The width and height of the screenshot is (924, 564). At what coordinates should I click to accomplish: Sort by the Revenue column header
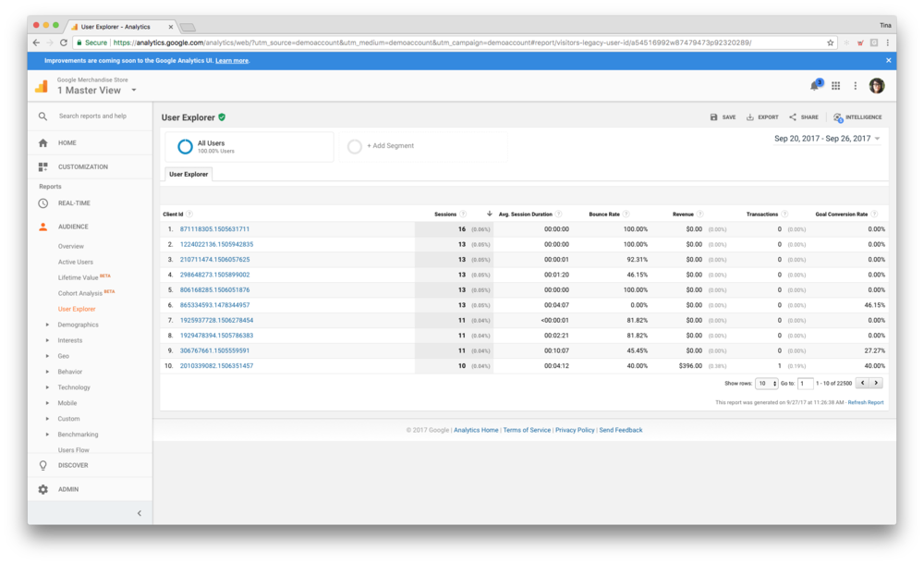[x=683, y=215]
